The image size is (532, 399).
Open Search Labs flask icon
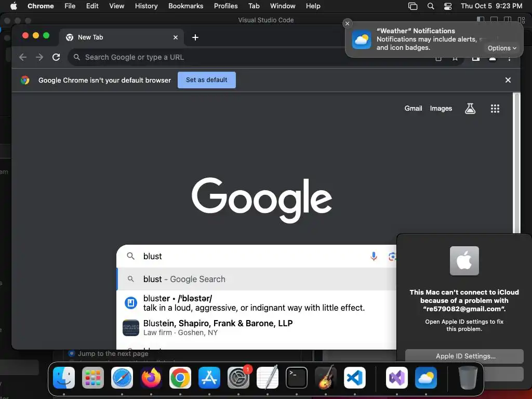click(470, 109)
